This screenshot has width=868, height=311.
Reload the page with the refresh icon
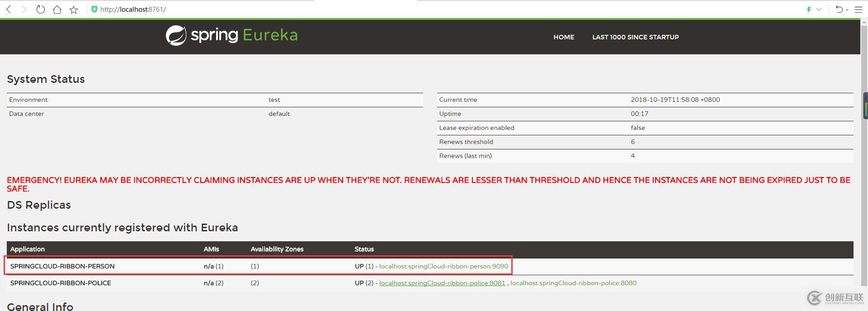[x=40, y=9]
